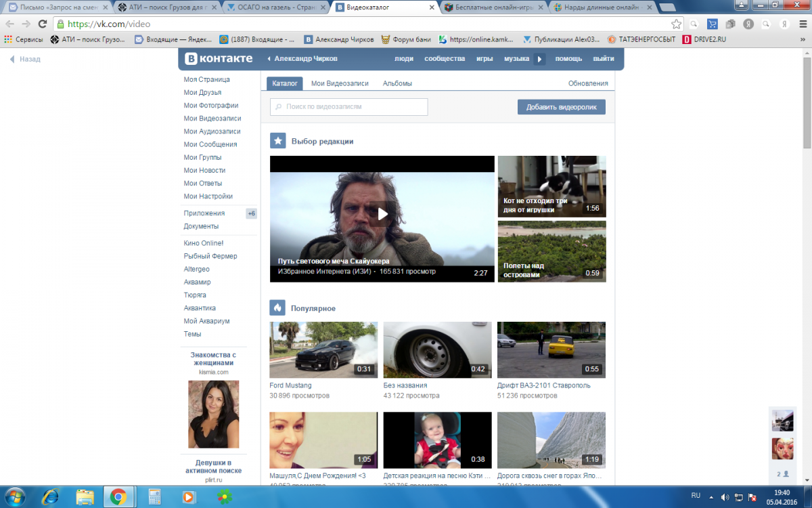Open the Рыбный Фермер app link

click(x=210, y=256)
